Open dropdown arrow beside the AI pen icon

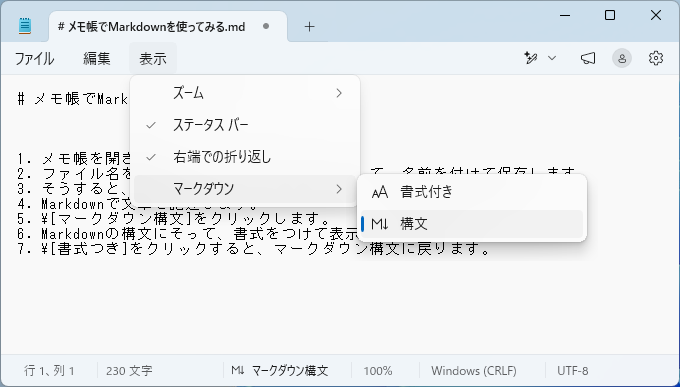[552, 58]
